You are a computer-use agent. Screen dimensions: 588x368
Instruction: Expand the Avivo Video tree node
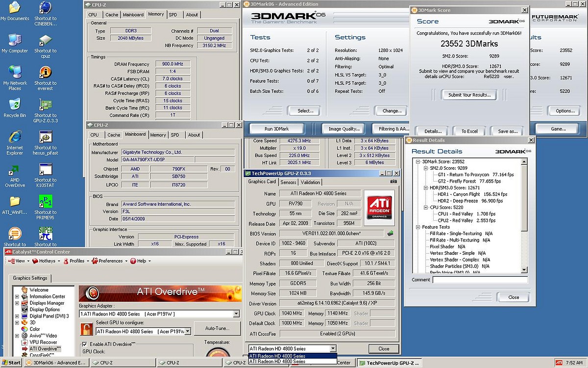click(x=17, y=336)
